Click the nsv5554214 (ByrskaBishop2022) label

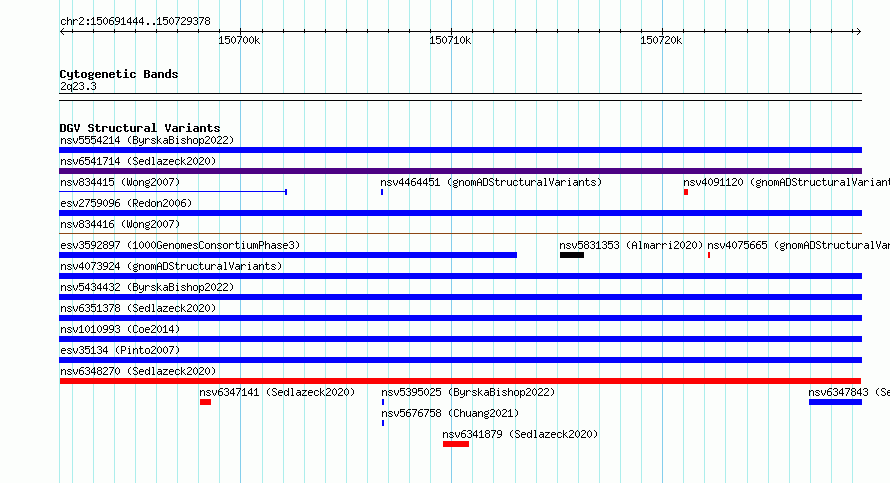tap(147, 140)
